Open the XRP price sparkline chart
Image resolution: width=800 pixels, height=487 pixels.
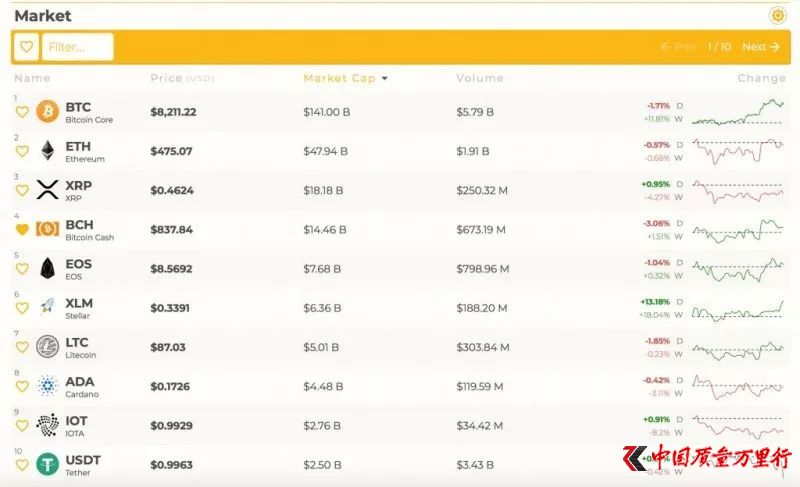(x=738, y=191)
